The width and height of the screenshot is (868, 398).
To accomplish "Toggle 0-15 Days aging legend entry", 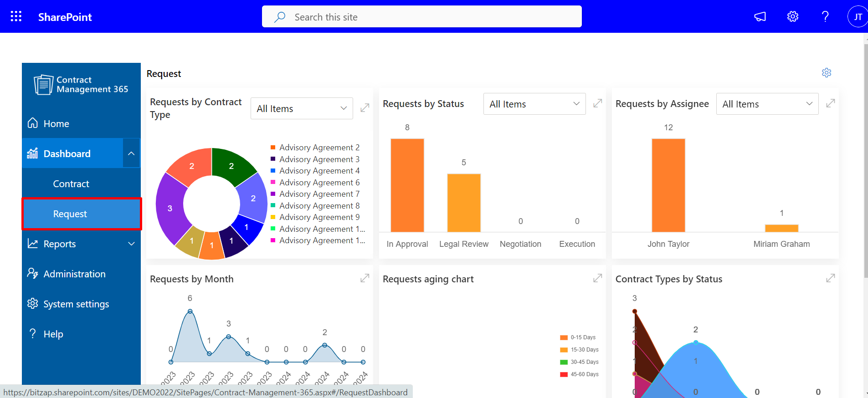I will point(578,337).
